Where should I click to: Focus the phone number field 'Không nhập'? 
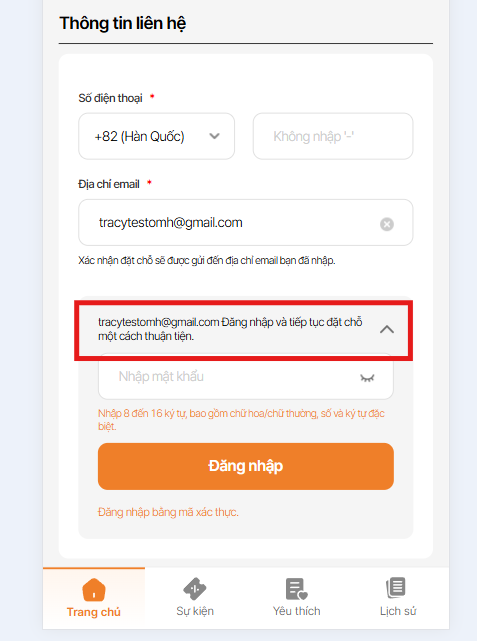point(333,136)
